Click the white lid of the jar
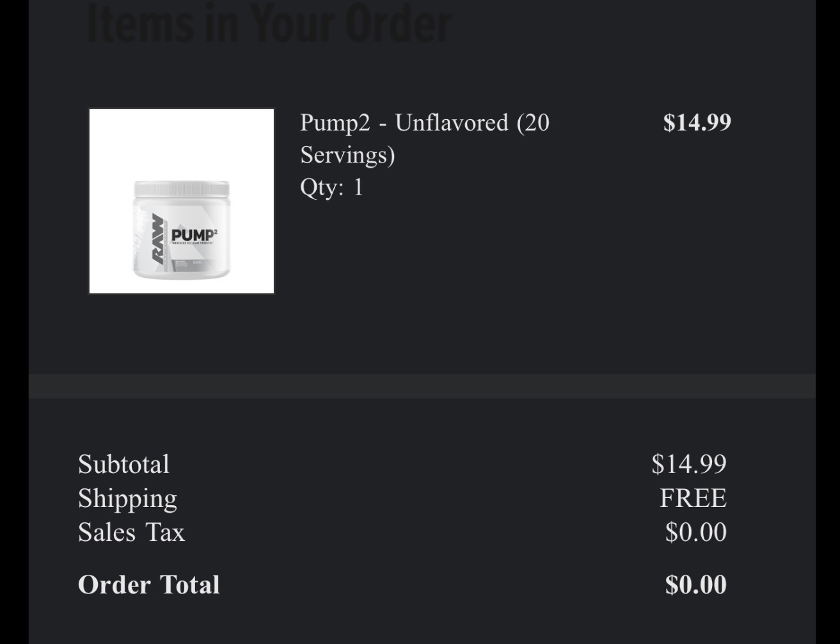Image resolution: width=840 pixels, height=644 pixels. 182,189
